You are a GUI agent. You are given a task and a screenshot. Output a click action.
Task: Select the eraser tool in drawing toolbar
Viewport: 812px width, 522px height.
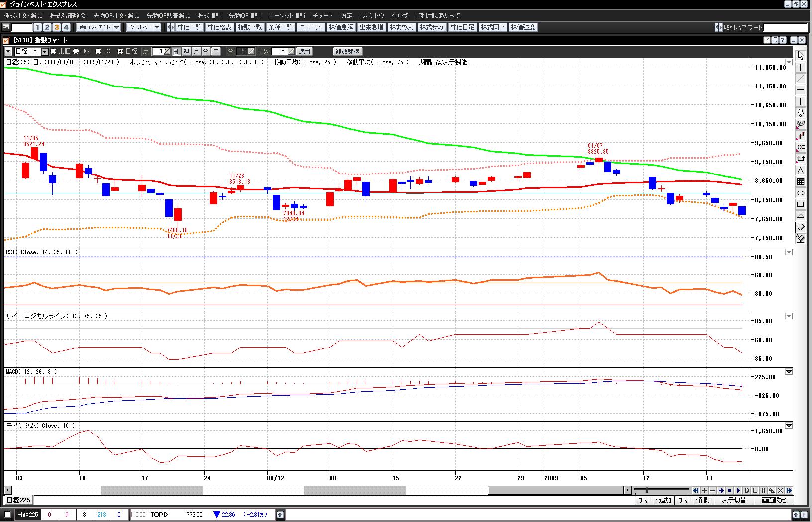pos(800,227)
